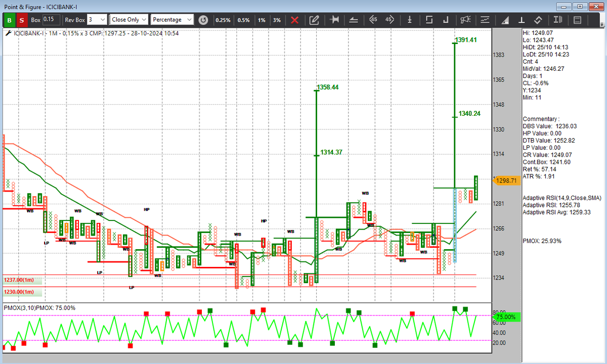Click the green 75.00% PMOX value tag
The image size is (607, 364).
506,317
